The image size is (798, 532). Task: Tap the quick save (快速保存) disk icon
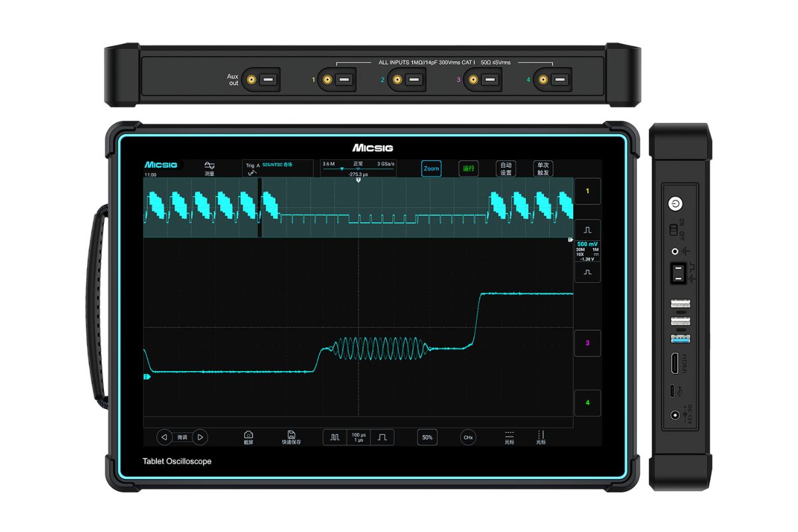point(291,437)
